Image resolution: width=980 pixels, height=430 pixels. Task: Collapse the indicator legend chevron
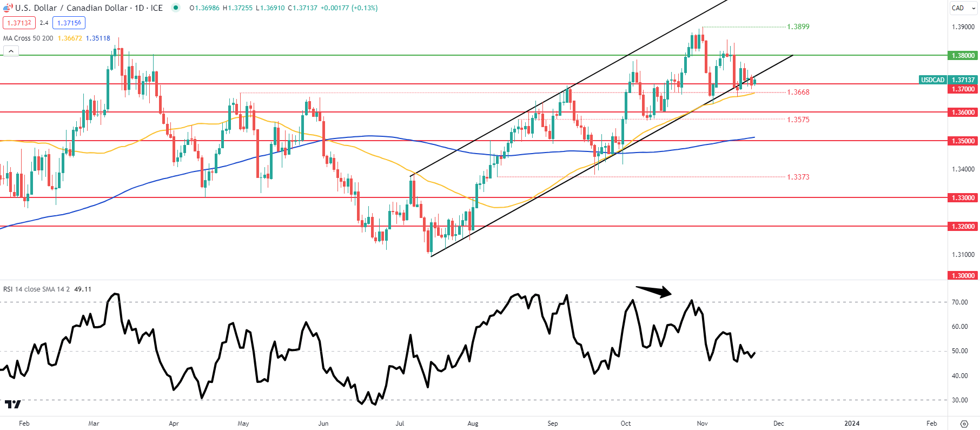pos(11,51)
